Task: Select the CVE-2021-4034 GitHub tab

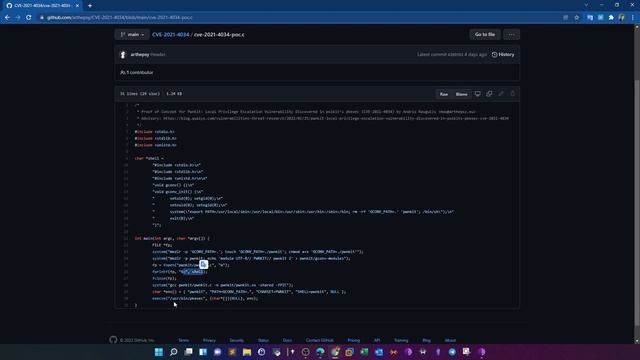Action: 42,6
